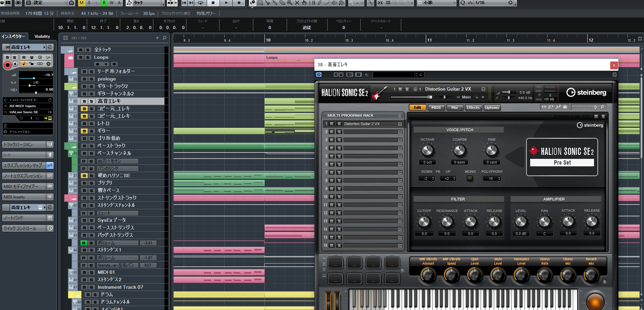The width and height of the screenshot is (644, 310).
Task: Click bar 11 on the timeline ruler
Action: coord(429,40)
